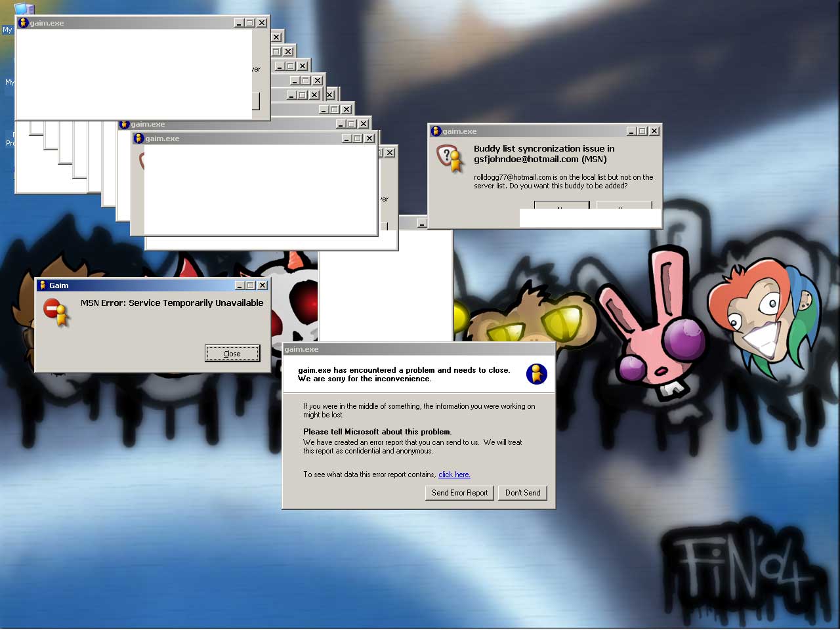The width and height of the screenshot is (840, 630).
Task: Close the Buddy list syncronization window via X
Action: pos(654,131)
